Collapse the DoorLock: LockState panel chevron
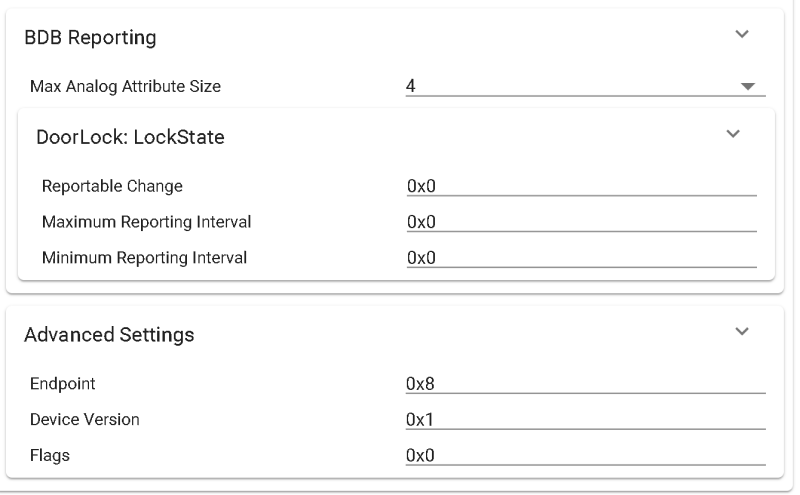This screenshot has height=495, width=800. [733, 134]
